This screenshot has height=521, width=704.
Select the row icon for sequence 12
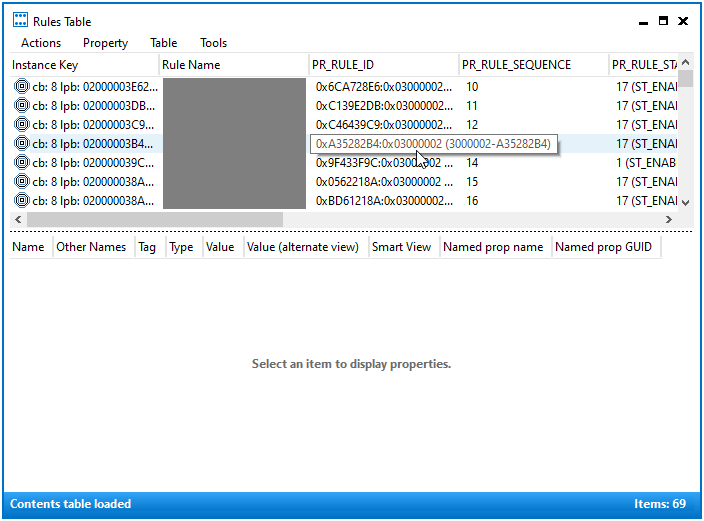[21, 125]
